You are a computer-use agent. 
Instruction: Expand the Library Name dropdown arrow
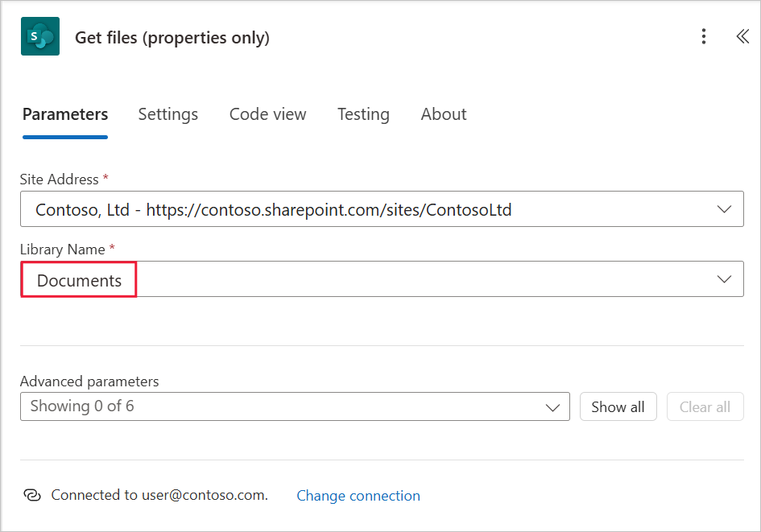(724, 278)
